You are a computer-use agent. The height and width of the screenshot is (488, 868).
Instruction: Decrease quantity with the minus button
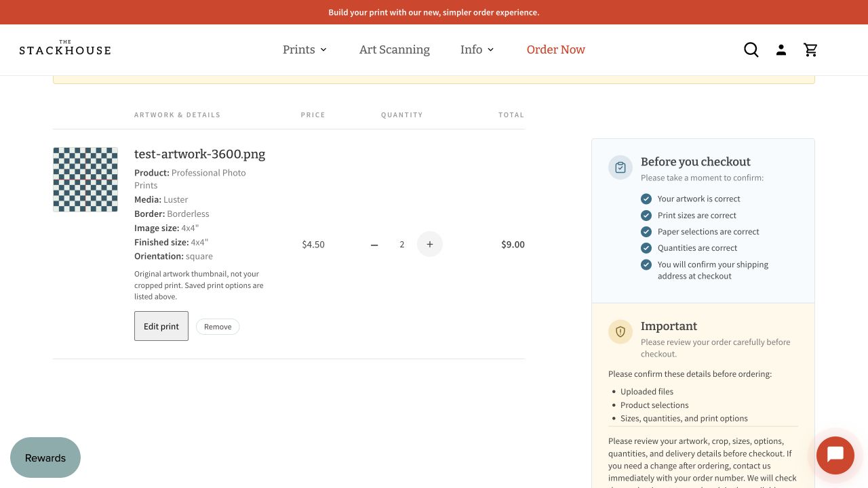click(374, 245)
